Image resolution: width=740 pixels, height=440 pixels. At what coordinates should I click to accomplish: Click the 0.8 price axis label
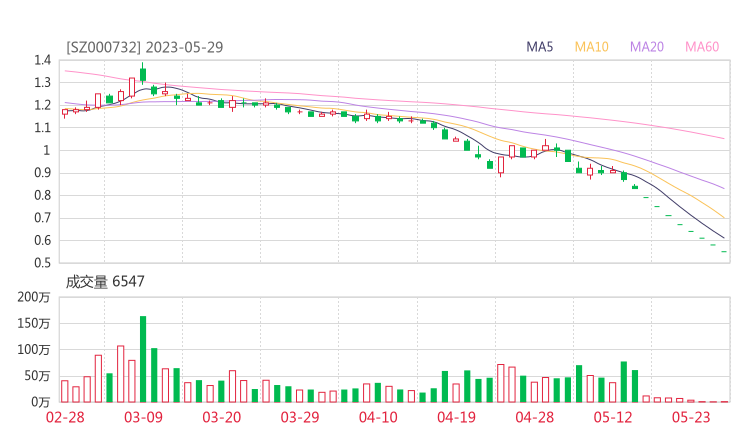coord(42,195)
